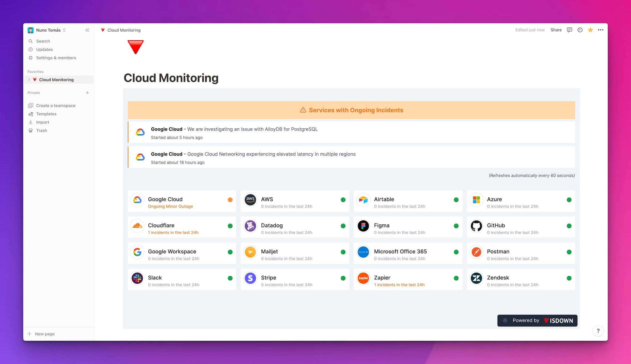Click the red triangle page icon above the title
631x364 pixels.
(x=136, y=47)
